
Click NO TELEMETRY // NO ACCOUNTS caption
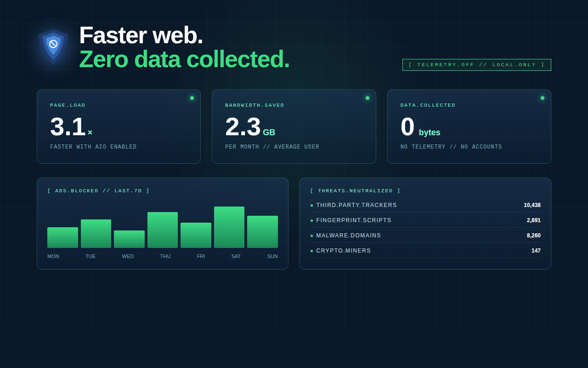451,147
